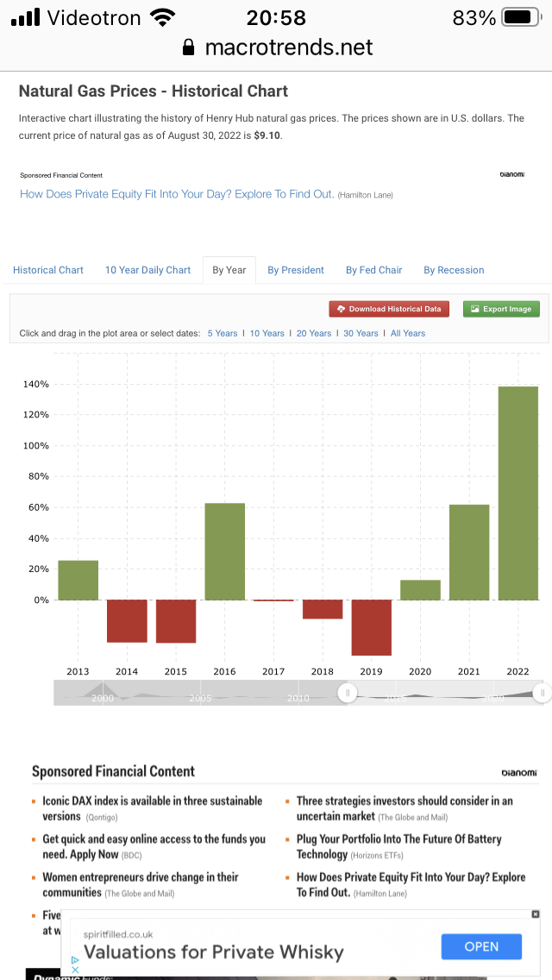Screen dimensions: 552x980
Task: Select the 10 Years date range
Action: (267, 333)
